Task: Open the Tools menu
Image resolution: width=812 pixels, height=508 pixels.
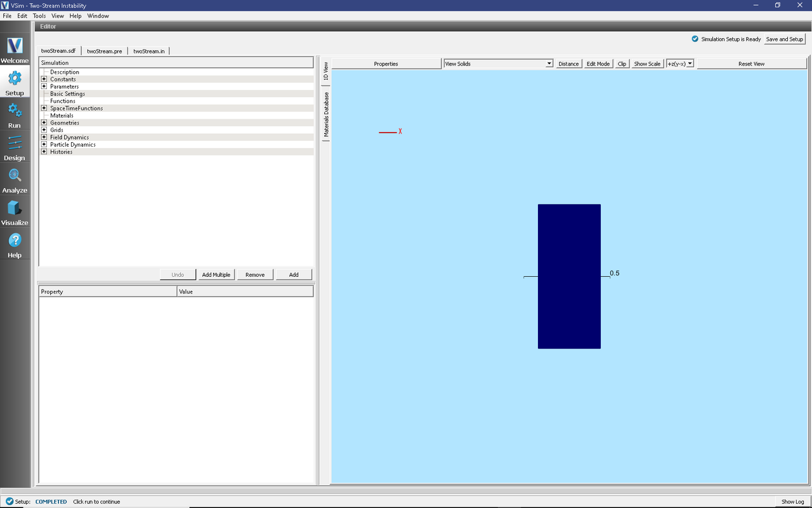Action: coord(39,15)
